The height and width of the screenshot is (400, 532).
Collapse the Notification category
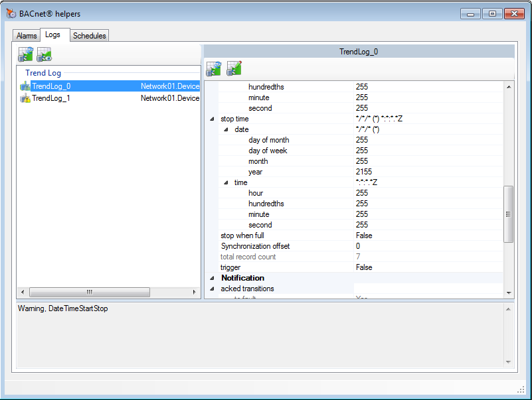(x=212, y=278)
